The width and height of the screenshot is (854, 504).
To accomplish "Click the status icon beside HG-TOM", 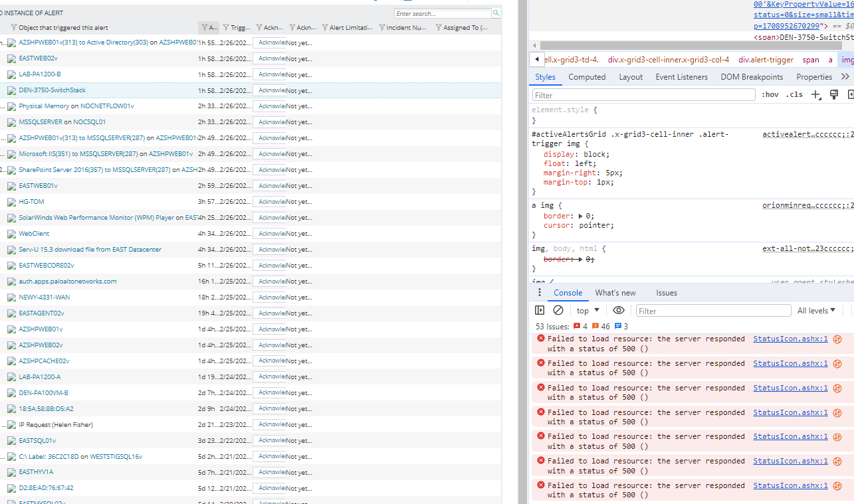I will (11, 202).
